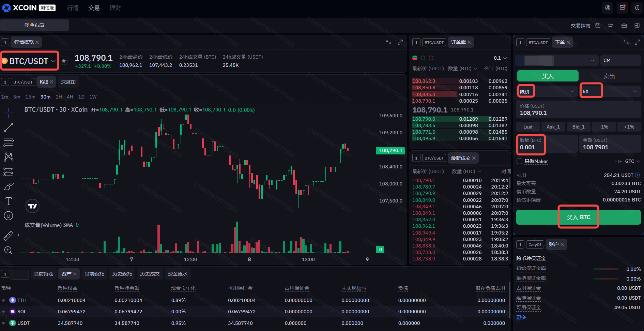Open the emoji sticker tool
The width and height of the screenshot is (644, 331).
coord(9,216)
